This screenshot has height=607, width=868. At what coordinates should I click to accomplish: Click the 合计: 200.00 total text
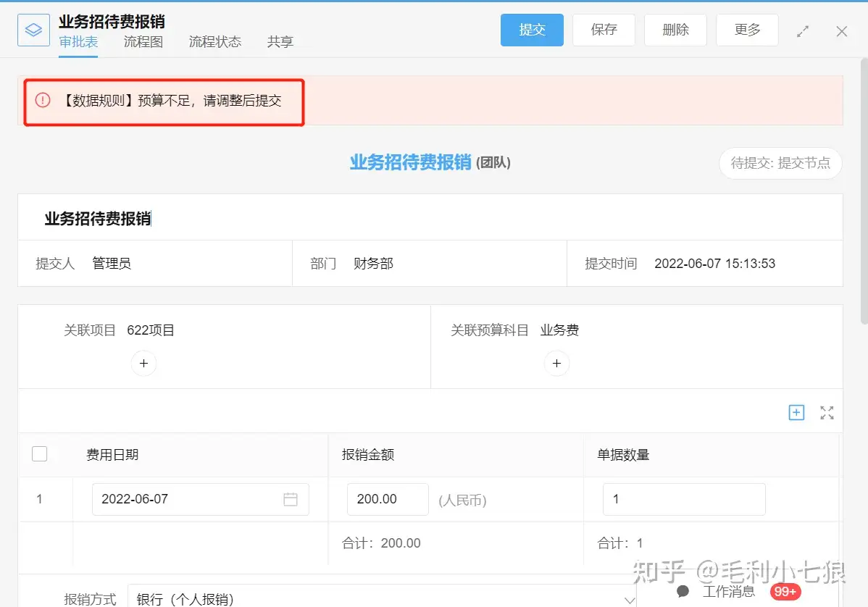tap(381, 543)
